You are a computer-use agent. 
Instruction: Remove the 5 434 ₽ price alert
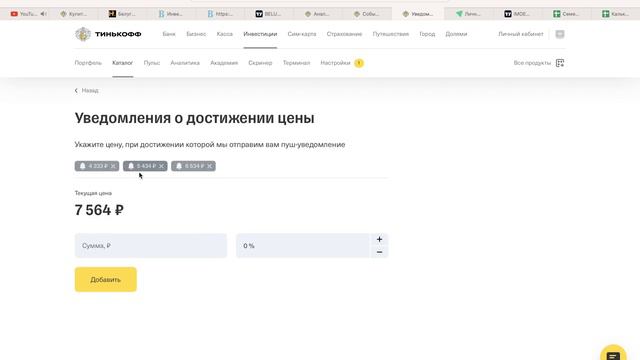[162, 166]
